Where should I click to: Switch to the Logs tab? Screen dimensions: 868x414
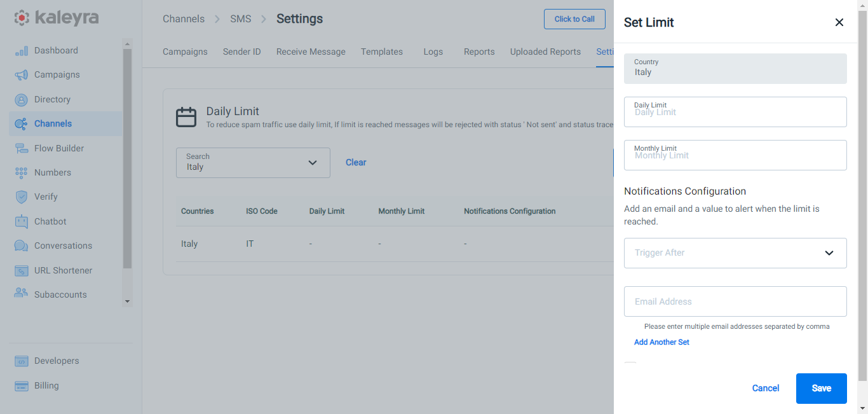(x=433, y=52)
